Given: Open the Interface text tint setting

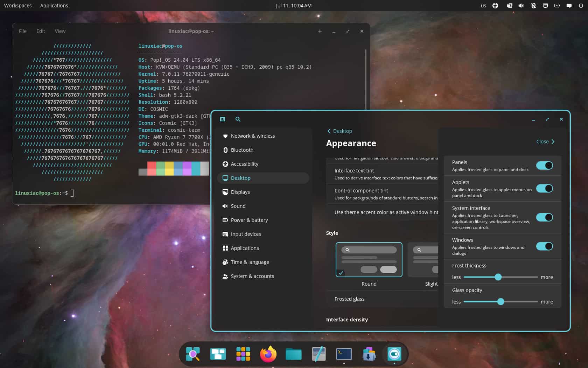Looking at the screenshot, I should coord(382,174).
